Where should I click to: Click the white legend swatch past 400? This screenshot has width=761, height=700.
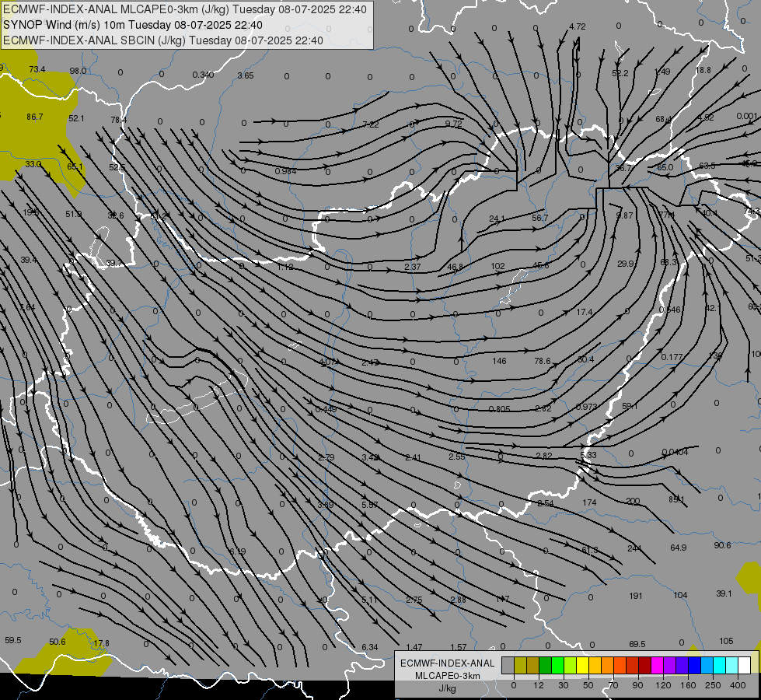tap(745, 665)
